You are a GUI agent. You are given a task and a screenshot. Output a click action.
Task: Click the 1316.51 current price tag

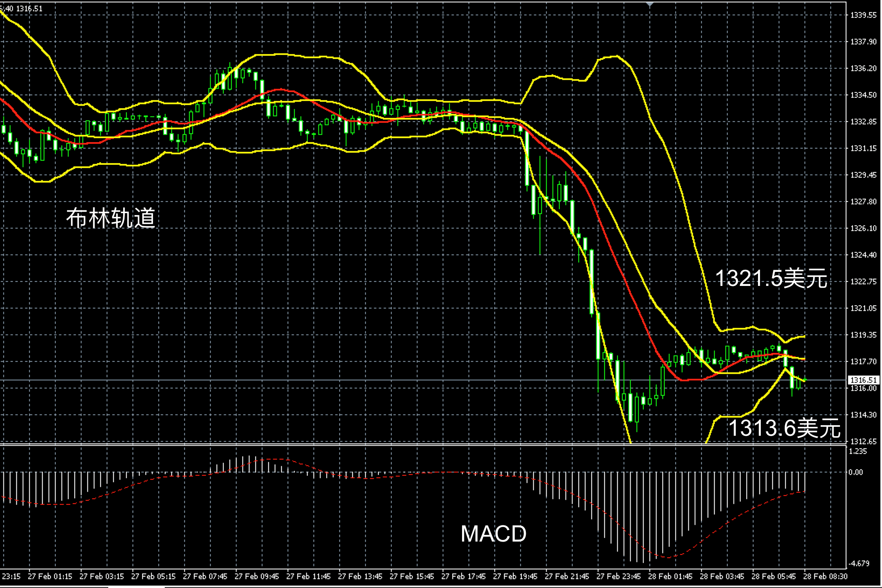pyautogui.click(x=863, y=380)
